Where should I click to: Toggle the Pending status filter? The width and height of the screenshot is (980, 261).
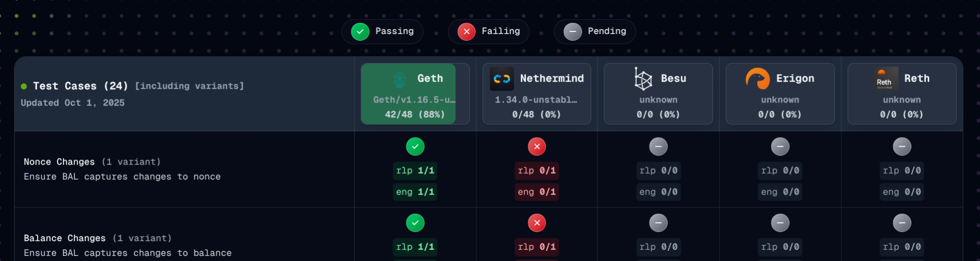click(595, 31)
